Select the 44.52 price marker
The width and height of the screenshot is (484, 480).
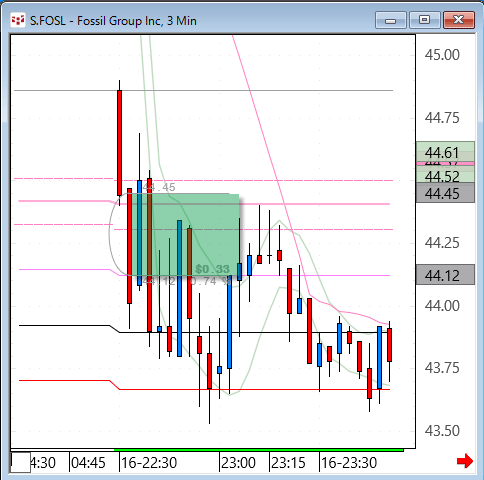click(445, 174)
